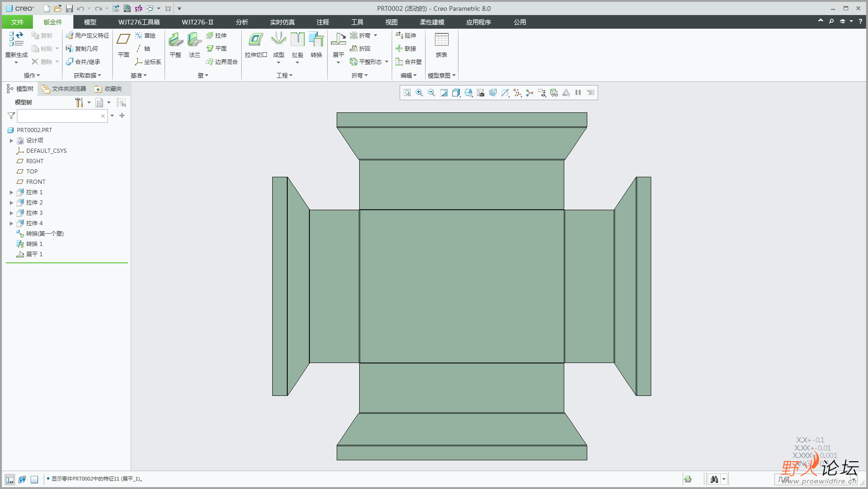Image resolution: width=868 pixels, height=489 pixels.
Task: Click the Bend Back (折回) tool
Action: tap(360, 48)
